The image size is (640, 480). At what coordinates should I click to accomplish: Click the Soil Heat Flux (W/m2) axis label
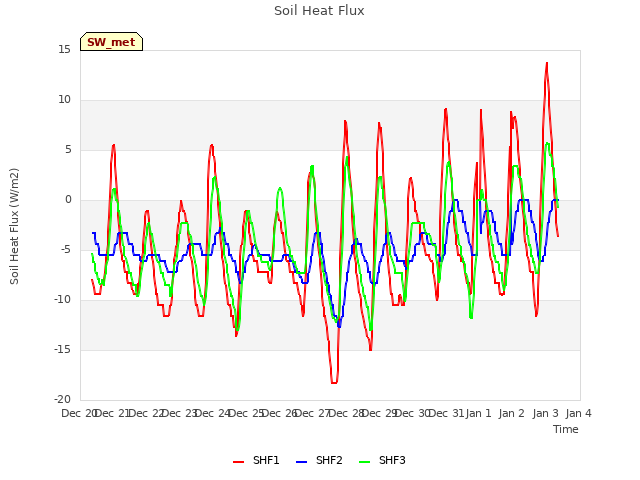[14, 226]
